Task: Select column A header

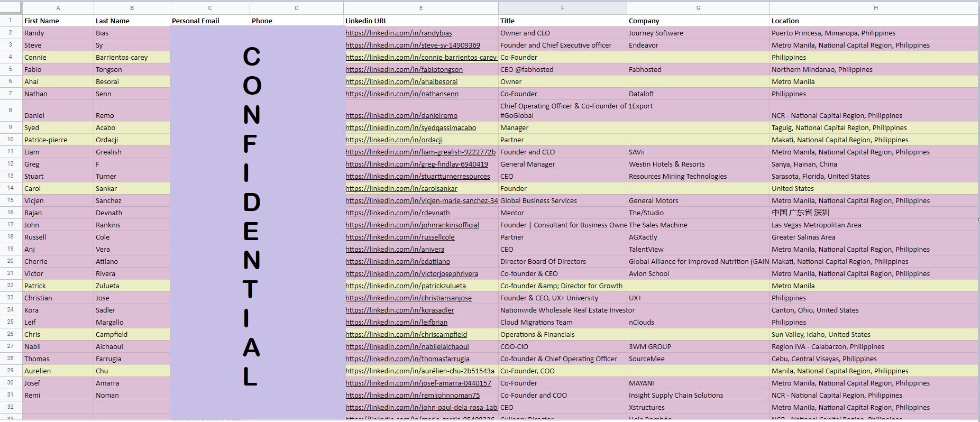Action: click(x=58, y=8)
